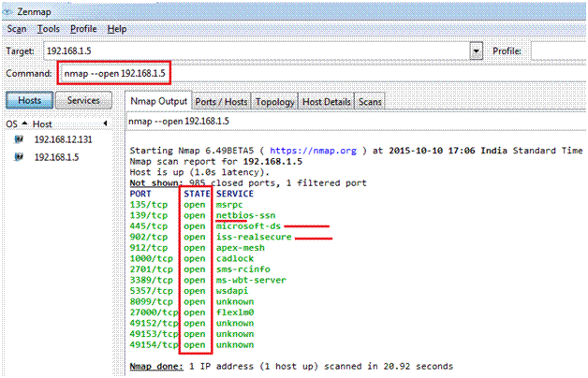Click the 'Nmap scan report for 192.168.1.5' line
588x378 pixels.
tap(215, 162)
